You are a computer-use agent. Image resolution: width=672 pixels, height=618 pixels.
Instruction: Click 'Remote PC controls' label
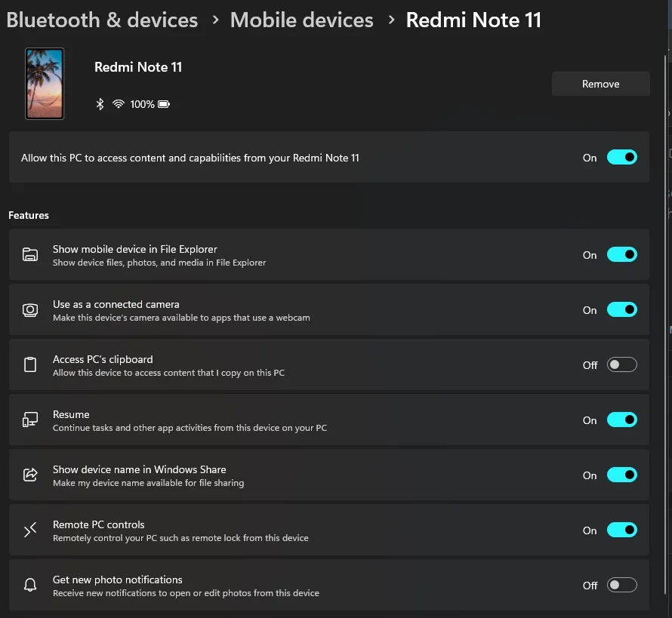[x=99, y=524]
